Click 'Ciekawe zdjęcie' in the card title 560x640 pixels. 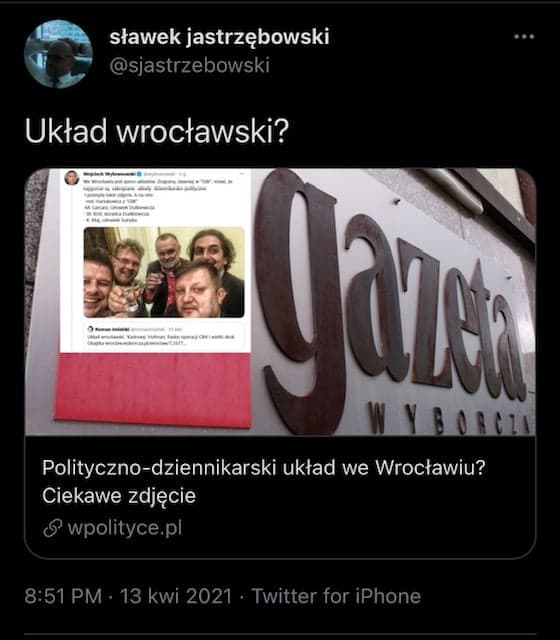pyautogui.click(x=119, y=496)
